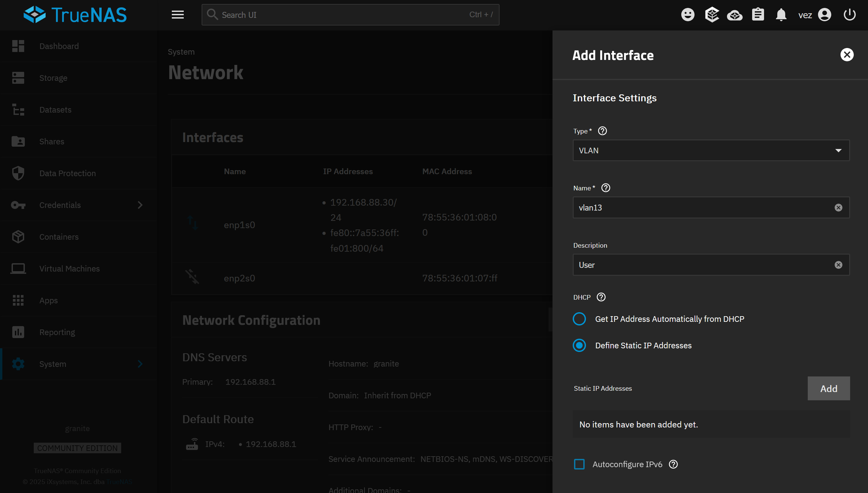Open the alerts bell icon

point(781,15)
